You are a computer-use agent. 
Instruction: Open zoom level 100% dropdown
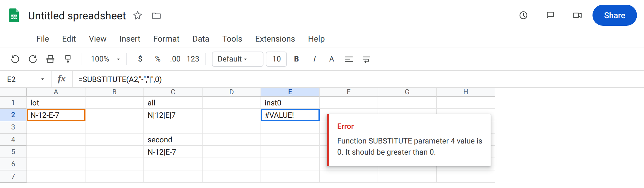click(x=105, y=59)
